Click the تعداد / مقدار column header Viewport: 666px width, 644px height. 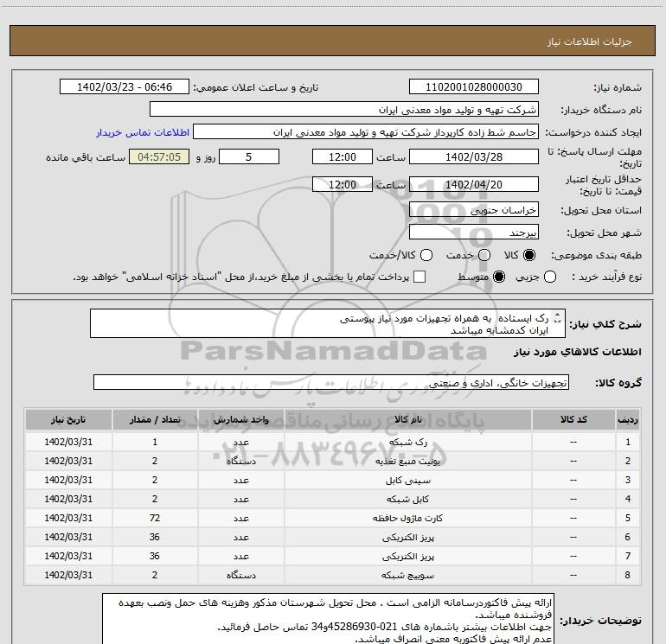(x=155, y=420)
